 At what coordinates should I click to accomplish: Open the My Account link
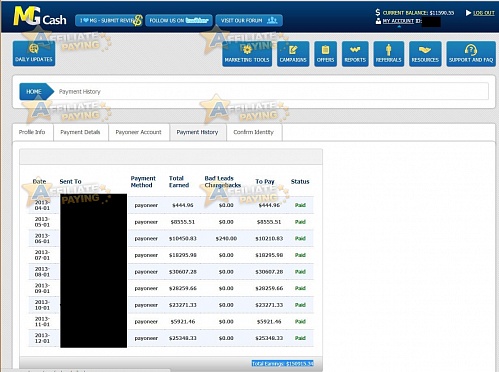click(398, 21)
